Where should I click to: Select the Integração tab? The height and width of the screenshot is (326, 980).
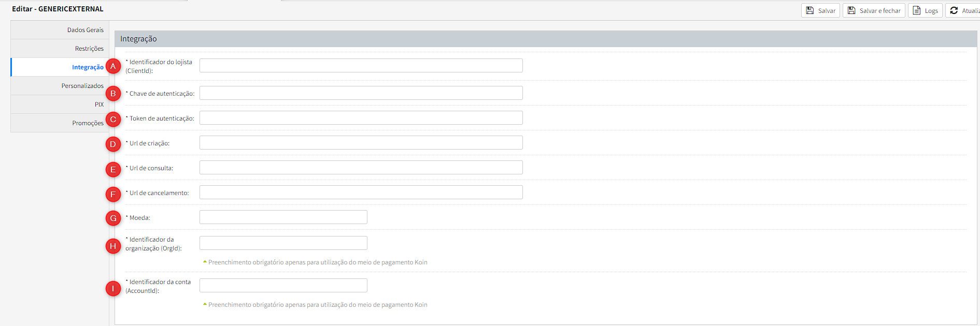88,67
